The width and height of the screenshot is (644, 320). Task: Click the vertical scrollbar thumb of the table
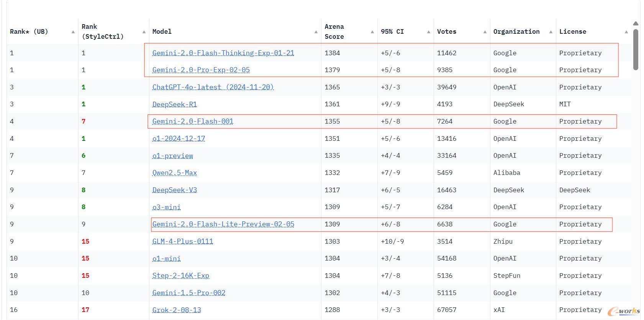click(636, 49)
